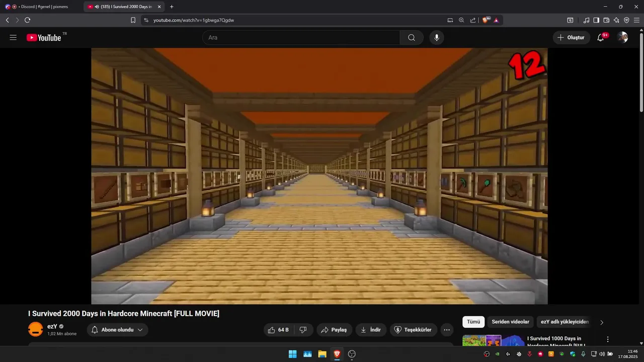Open more actions menu below the video

click(446, 330)
